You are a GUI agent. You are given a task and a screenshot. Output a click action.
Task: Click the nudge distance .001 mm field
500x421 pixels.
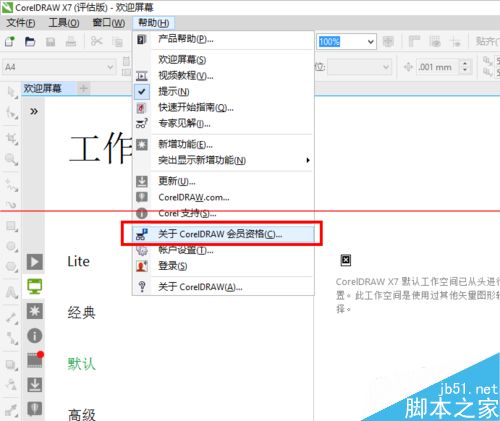(x=438, y=67)
